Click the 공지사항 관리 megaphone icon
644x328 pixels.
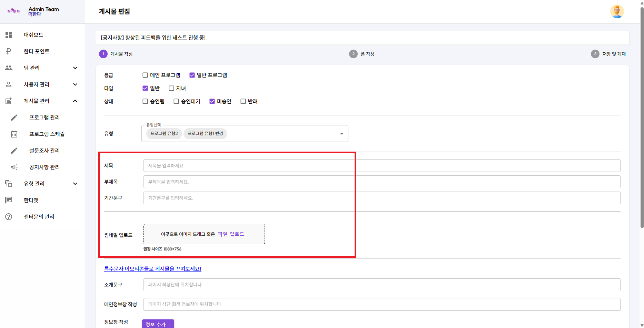click(14, 167)
